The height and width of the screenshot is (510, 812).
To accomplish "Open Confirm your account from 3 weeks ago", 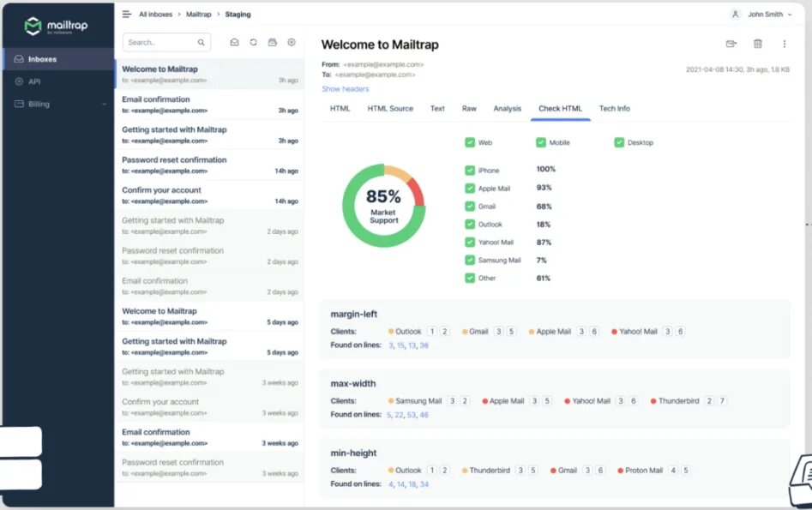I will [209, 407].
